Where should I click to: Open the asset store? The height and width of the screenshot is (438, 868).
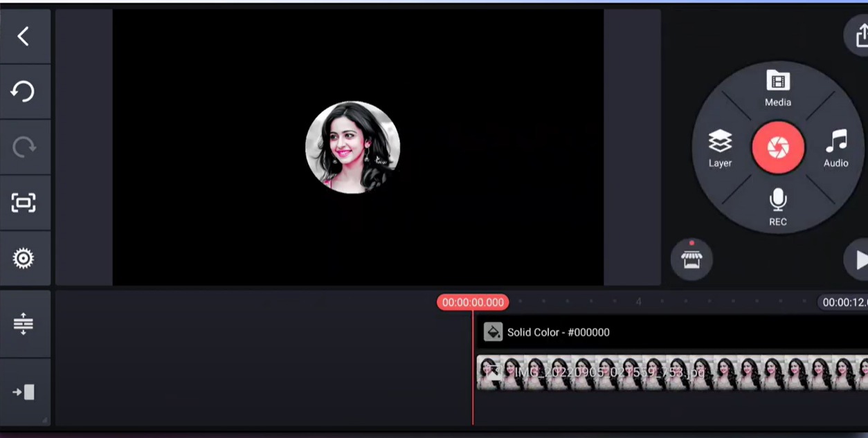pyautogui.click(x=691, y=259)
